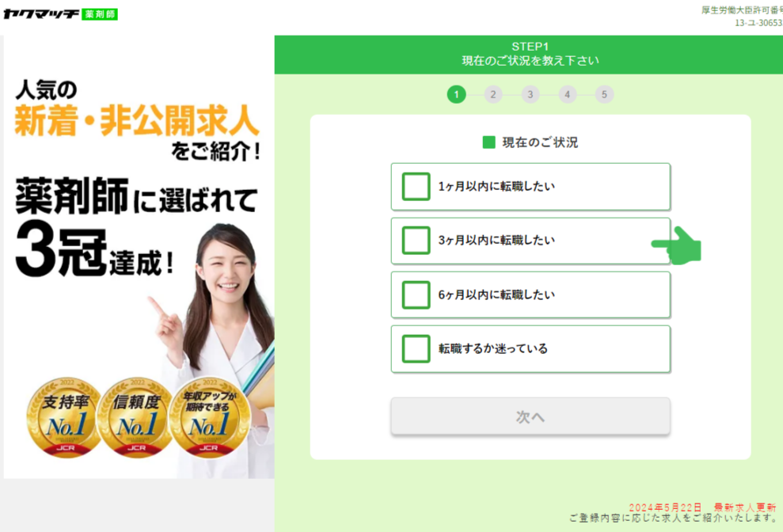Select step 1 circle in progress indicator
The image size is (783, 532).
(x=456, y=94)
